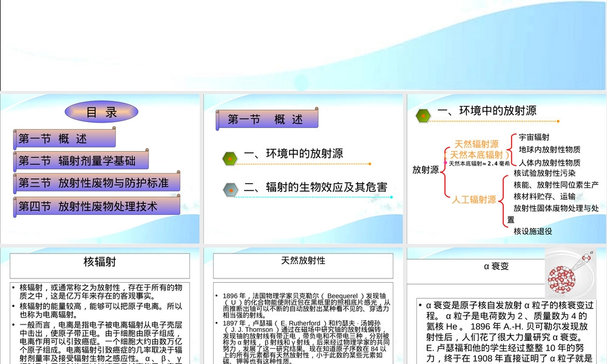607x364 pixels.
Task: Click the 一、环境中的放射源 text on section slide
Action: (x=293, y=153)
